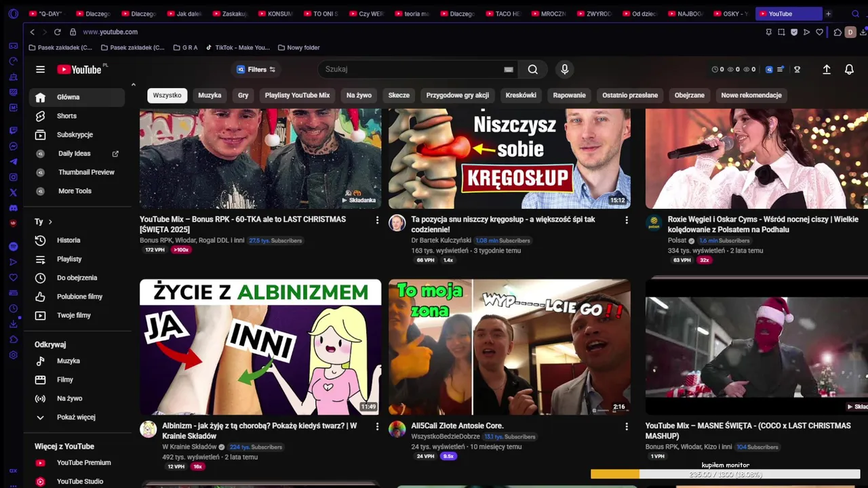
Task: Open options for Ali5Cali Złote Antosie Core
Action: point(626,426)
